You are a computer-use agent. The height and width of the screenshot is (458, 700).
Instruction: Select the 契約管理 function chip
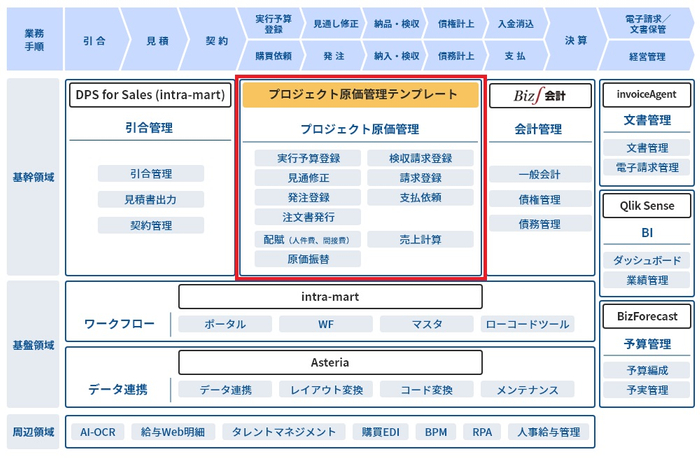(x=151, y=225)
